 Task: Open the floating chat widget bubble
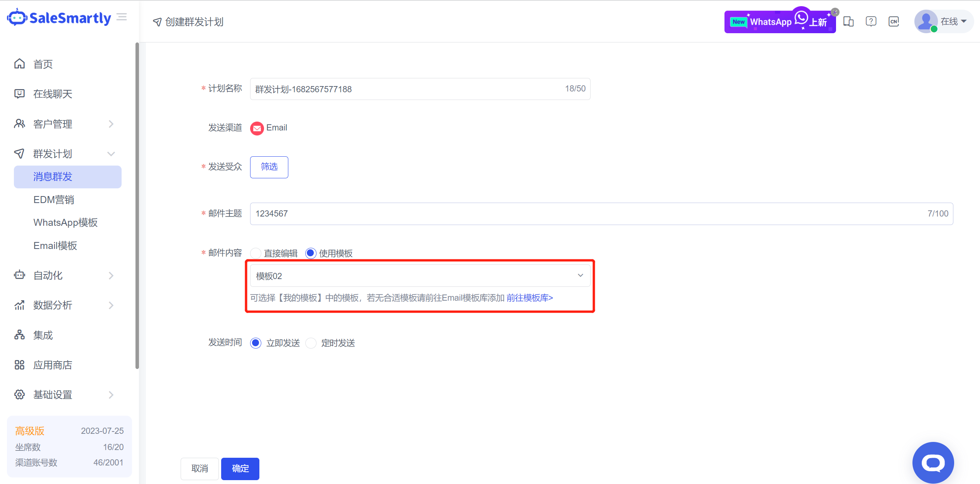pyautogui.click(x=933, y=462)
